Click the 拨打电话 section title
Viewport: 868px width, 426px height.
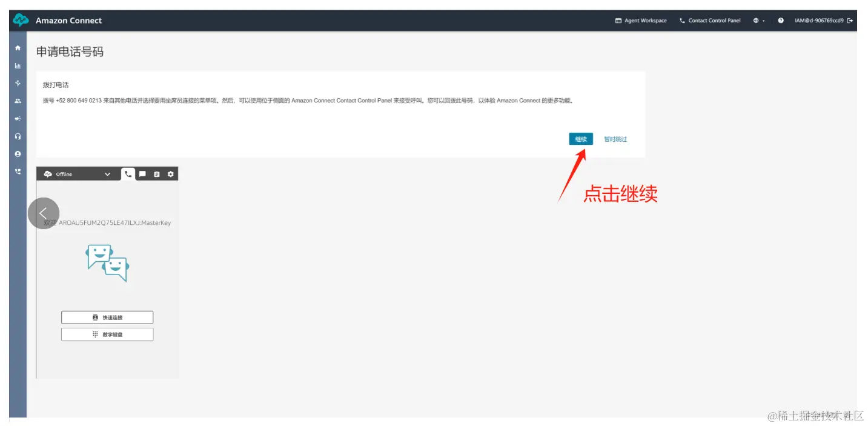pyautogui.click(x=56, y=85)
